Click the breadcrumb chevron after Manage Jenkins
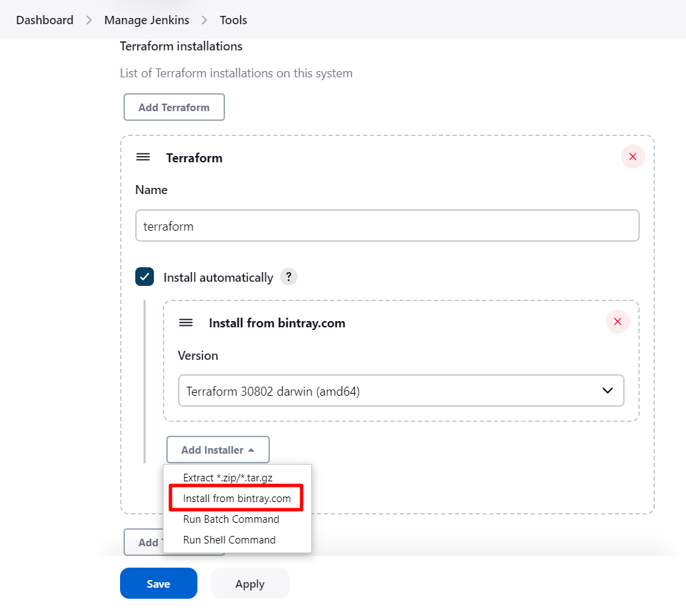 pyautogui.click(x=204, y=20)
